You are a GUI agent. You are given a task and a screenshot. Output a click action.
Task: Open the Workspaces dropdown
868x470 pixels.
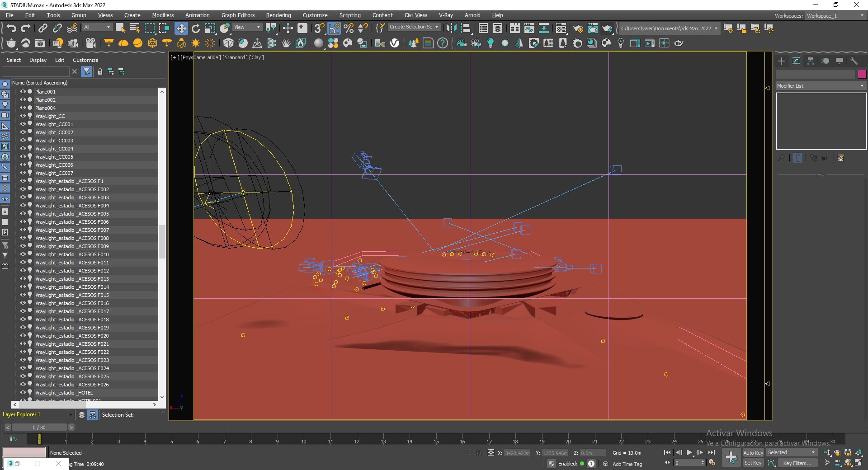point(835,16)
